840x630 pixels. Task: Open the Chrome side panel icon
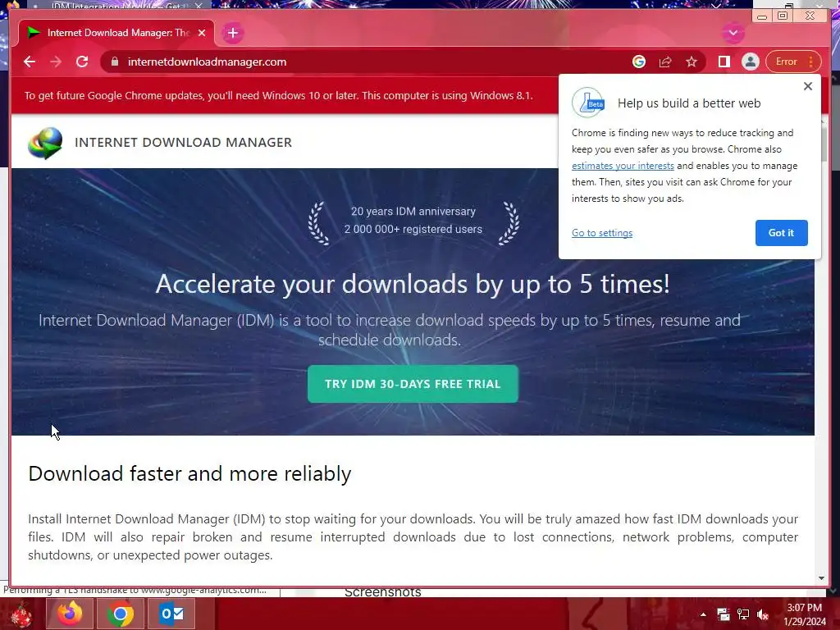724,62
